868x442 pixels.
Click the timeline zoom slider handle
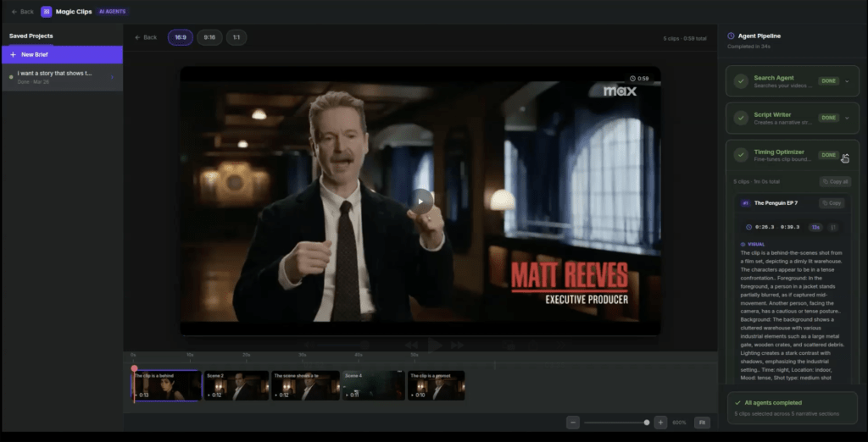647,423
